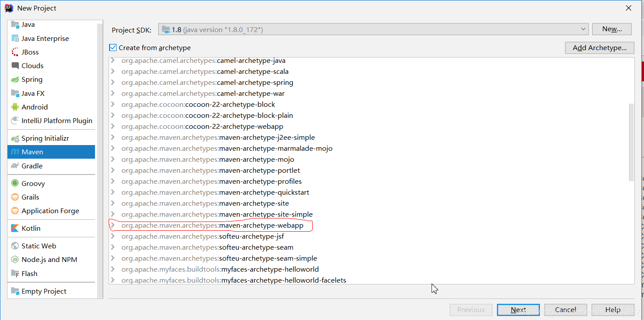Screen dimensions: 644x320
Task: Click the Cancel button
Action: (565, 309)
